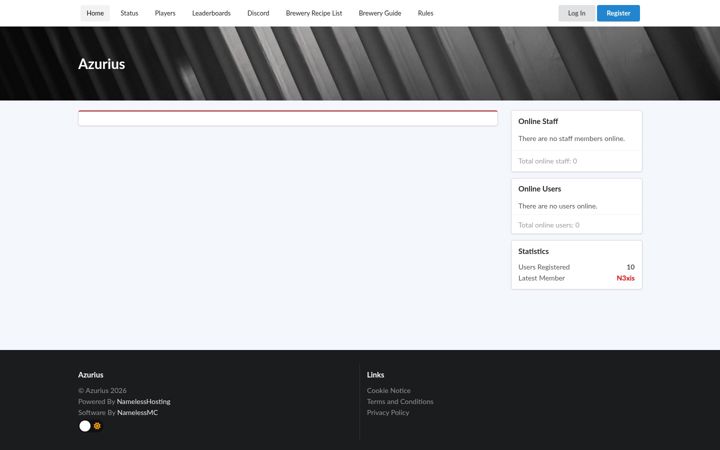Follow the NamelessHosting link
The image size is (720, 450).
(x=143, y=402)
